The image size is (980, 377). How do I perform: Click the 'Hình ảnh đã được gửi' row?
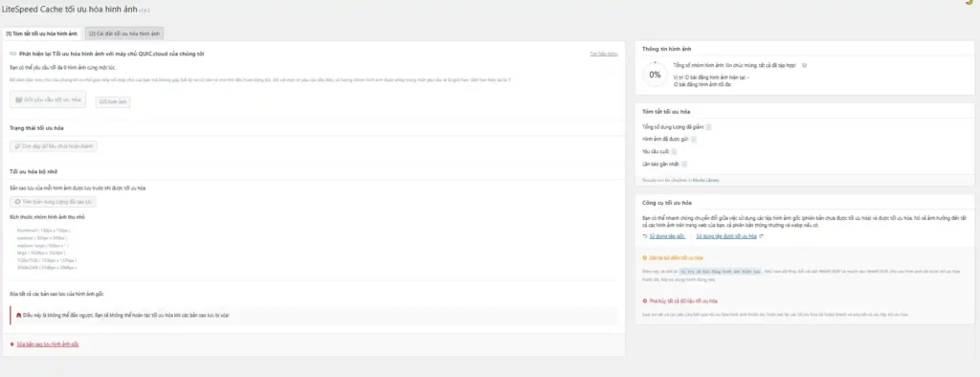tap(669, 139)
